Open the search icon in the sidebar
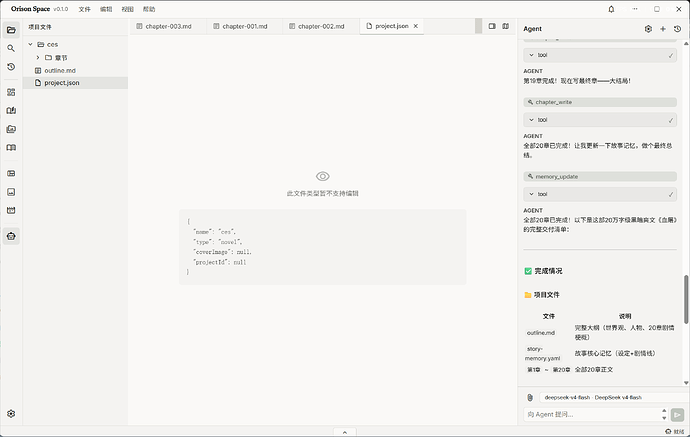 [11, 48]
